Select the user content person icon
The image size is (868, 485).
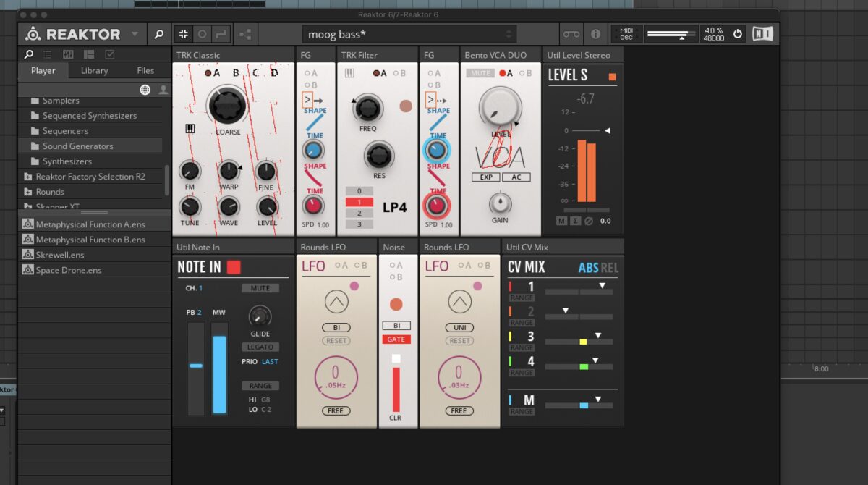pos(163,89)
